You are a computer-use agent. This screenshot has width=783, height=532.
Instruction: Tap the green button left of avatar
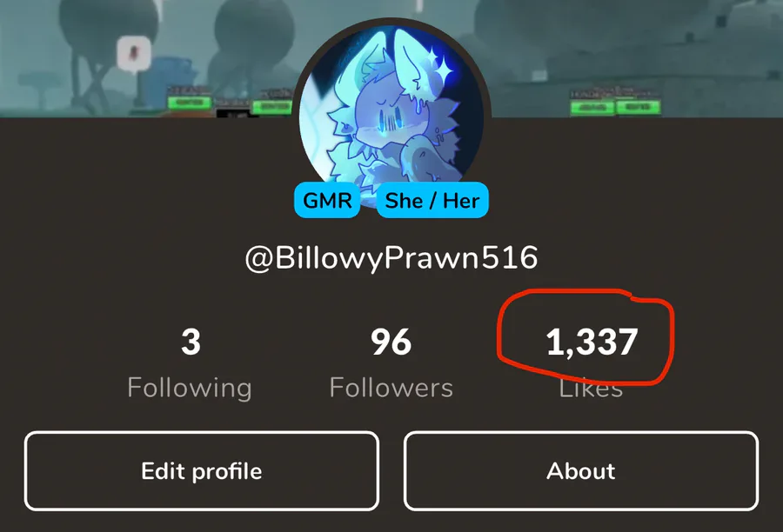[271, 107]
